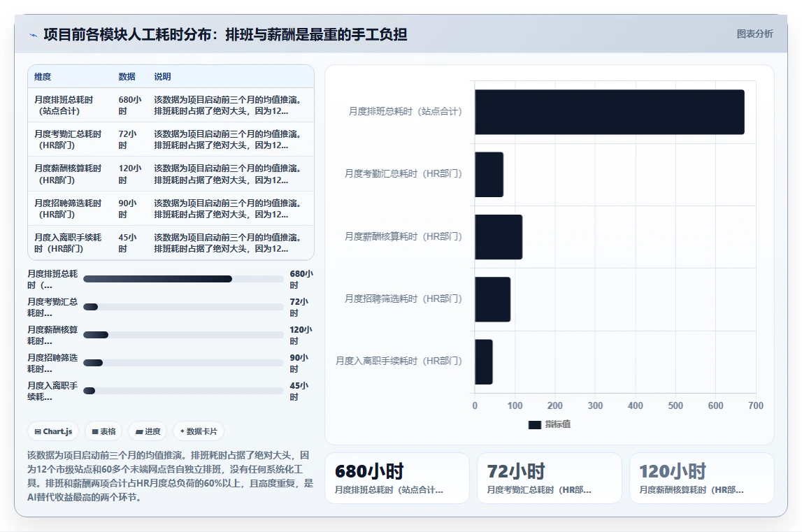Click the chart bar for 月度薪酬核算耗时 (HR部门)
Image resolution: width=802 pixels, height=532 pixels.
click(x=499, y=237)
